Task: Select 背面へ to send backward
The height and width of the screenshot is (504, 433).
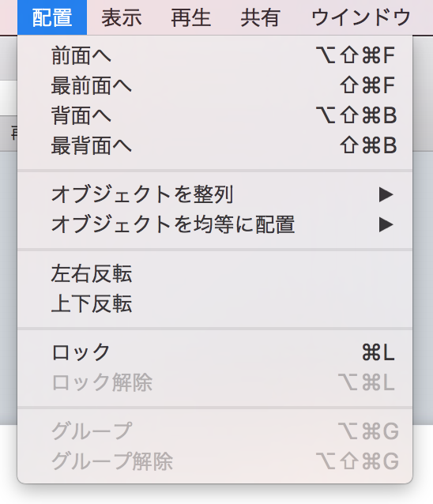Action: [x=215, y=115]
